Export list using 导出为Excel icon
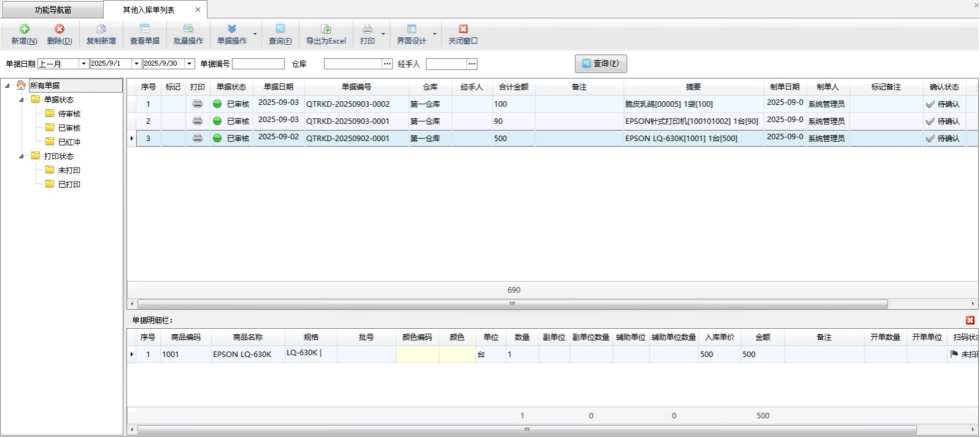 (326, 29)
